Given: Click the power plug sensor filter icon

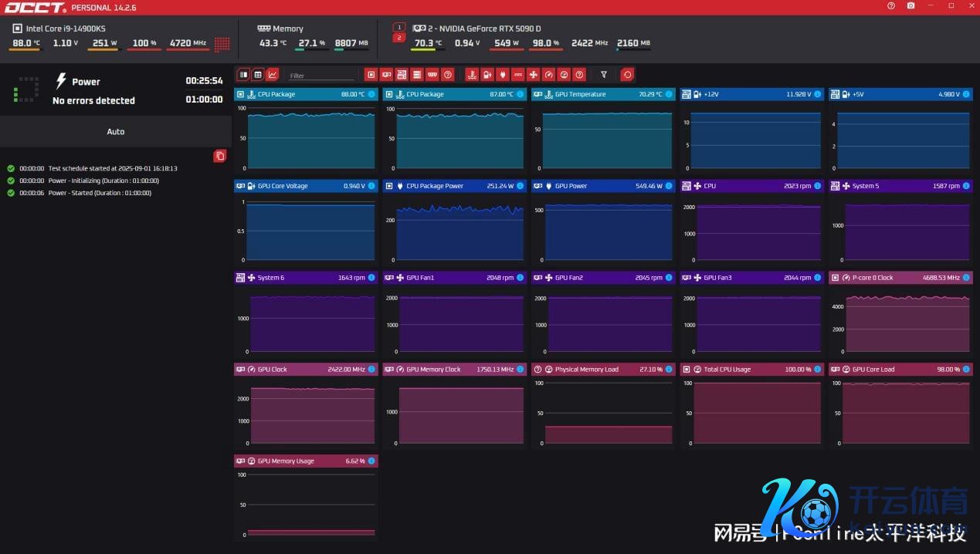Looking at the screenshot, I should 502,75.
